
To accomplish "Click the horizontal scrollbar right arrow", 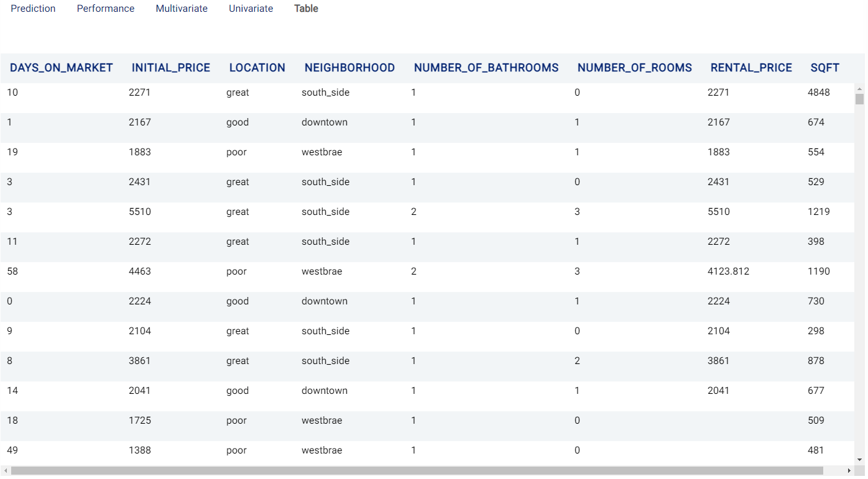I will click(851, 471).
